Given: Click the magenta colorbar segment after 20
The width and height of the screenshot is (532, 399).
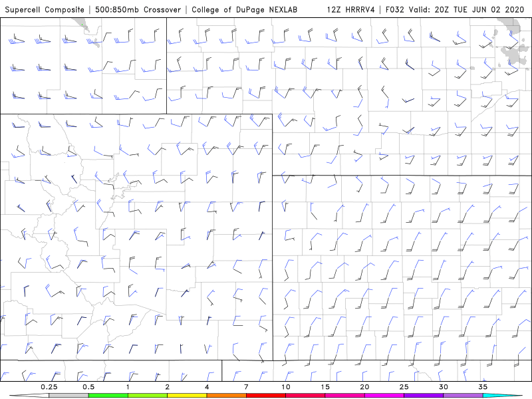Looking at the screenshot, I should tap(384, 396).
